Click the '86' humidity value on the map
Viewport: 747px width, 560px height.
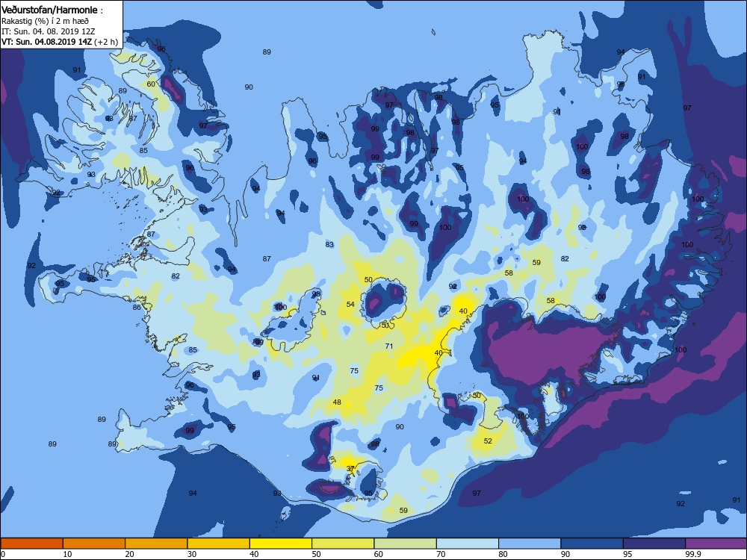pos(137,307)
